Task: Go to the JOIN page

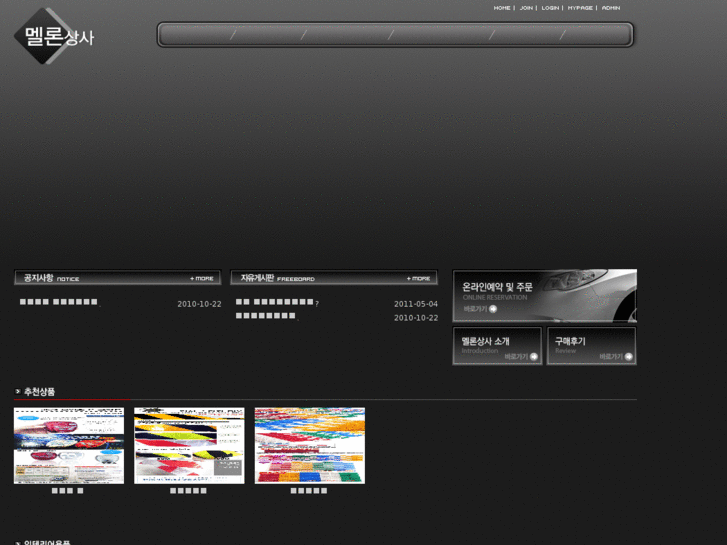Action: (x=526, y=8)
